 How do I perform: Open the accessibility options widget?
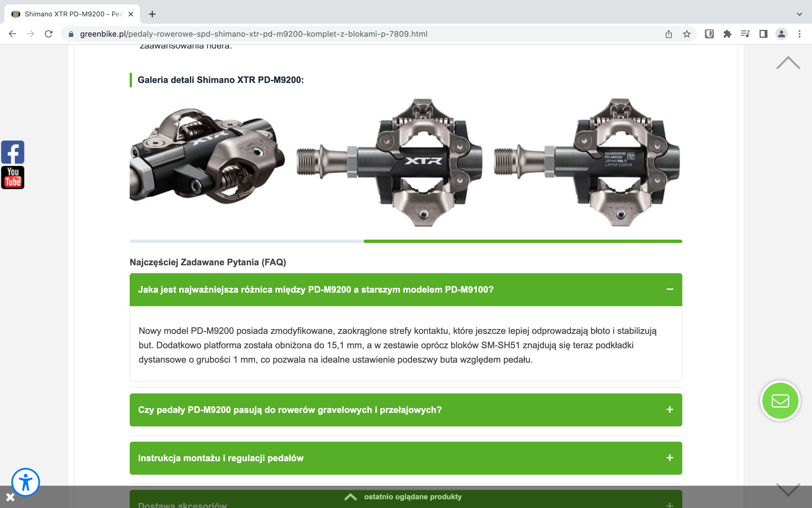click(25, 482)
